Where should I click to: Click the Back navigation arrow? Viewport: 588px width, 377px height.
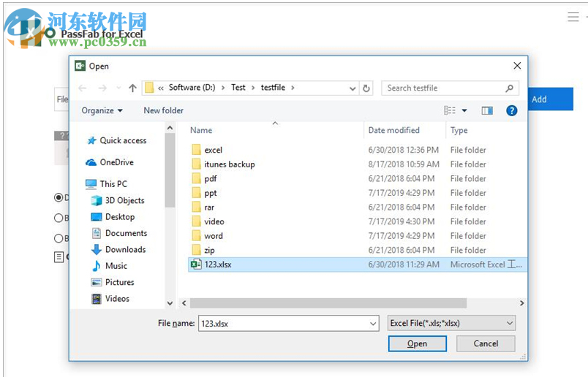coord(83,88)
